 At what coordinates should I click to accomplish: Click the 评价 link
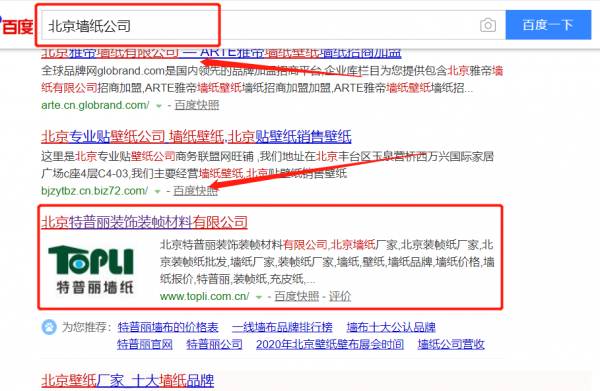tap(340, 296)
